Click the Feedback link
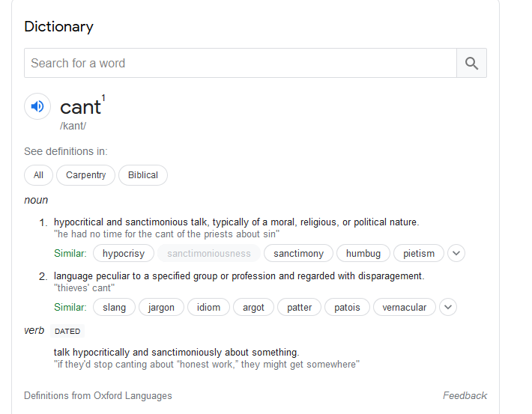Image resolution: width=532 pixels, height=414 pixels. (465, 395)
